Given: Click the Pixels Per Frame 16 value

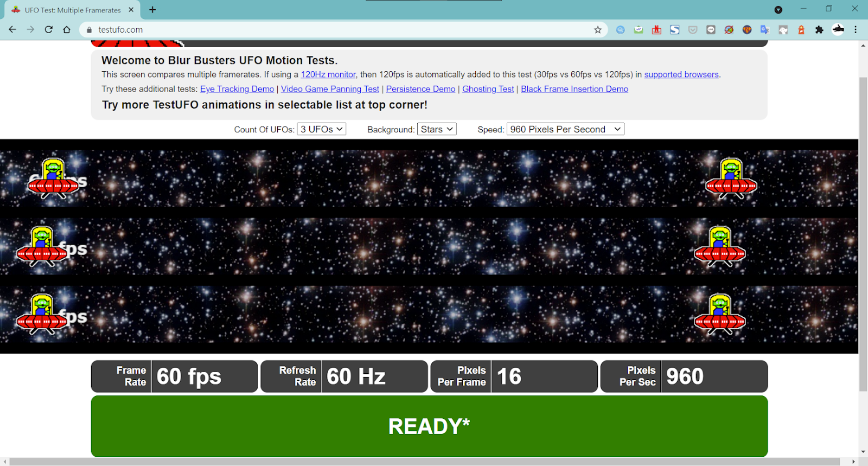Looking at the screenshot, I should point(509,376).
